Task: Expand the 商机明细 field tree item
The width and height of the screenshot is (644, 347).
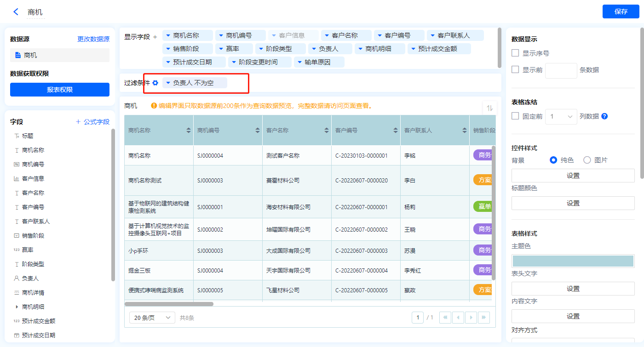Action: click(17, 307)
